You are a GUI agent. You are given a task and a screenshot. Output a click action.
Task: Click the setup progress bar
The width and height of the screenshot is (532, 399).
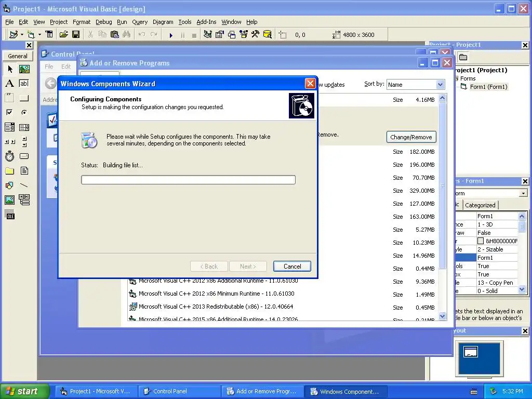point(188,180)
